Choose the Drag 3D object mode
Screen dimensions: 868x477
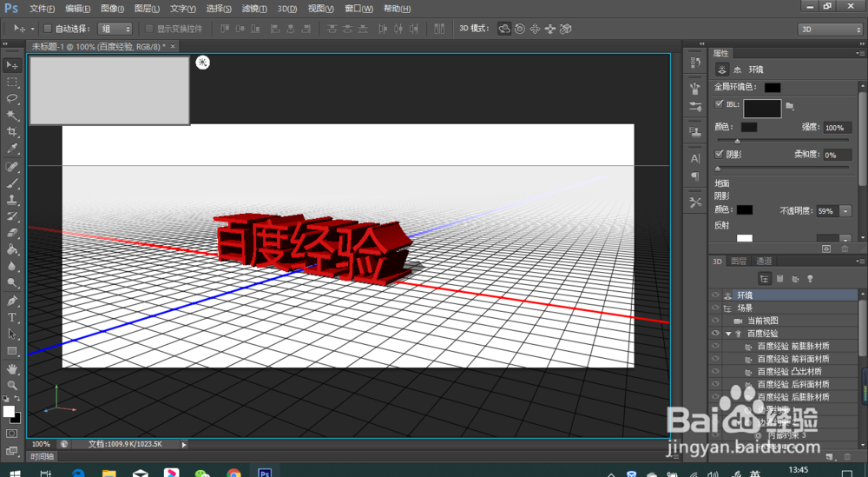click(535, 29)
